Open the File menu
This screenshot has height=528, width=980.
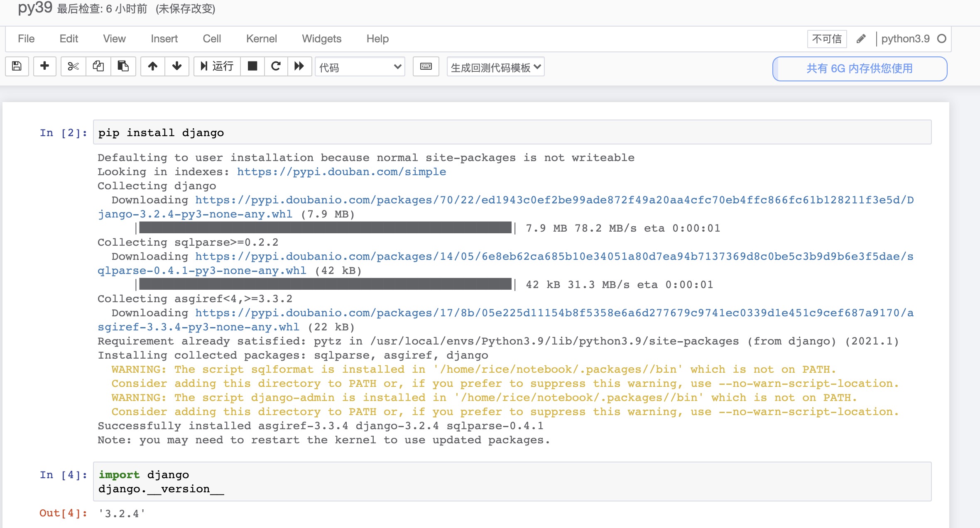click(26, 39)
